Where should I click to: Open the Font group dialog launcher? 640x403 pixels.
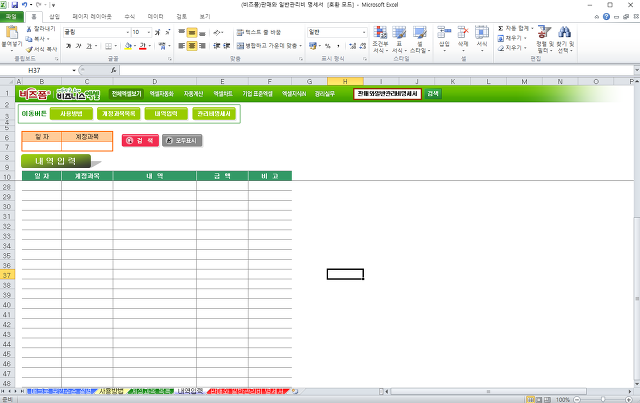170,59
